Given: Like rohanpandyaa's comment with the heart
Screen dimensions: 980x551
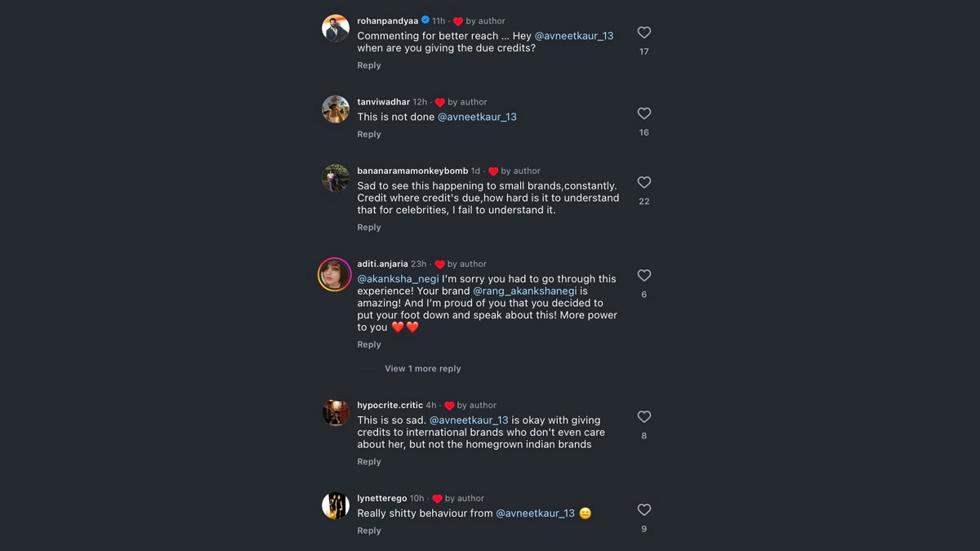Looking at the screenshot, I should [x=644, y=33].
